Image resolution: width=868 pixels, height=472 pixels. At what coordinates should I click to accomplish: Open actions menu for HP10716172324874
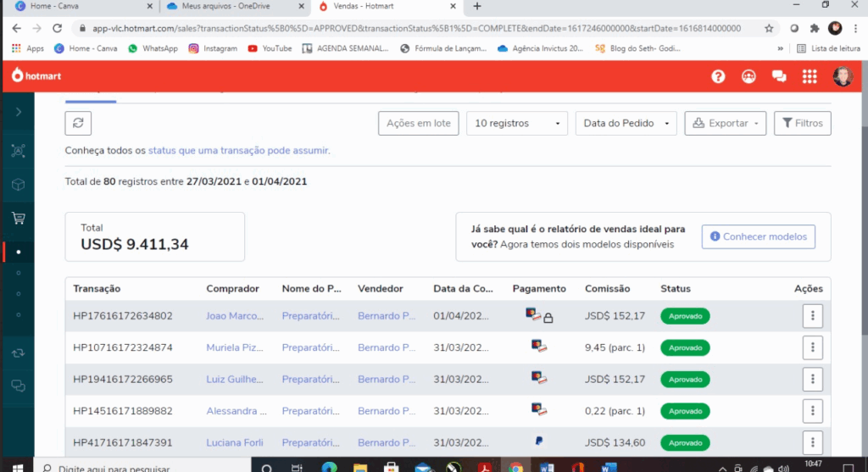click(813, 347)
